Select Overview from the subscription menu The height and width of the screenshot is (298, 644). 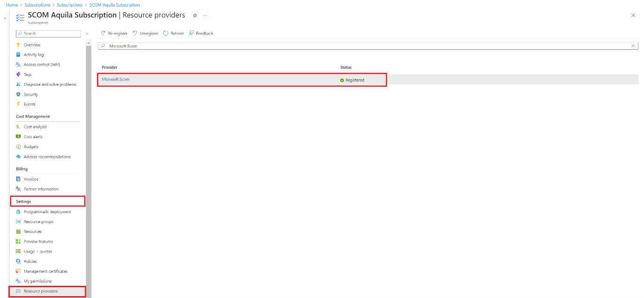coord(31,45)
